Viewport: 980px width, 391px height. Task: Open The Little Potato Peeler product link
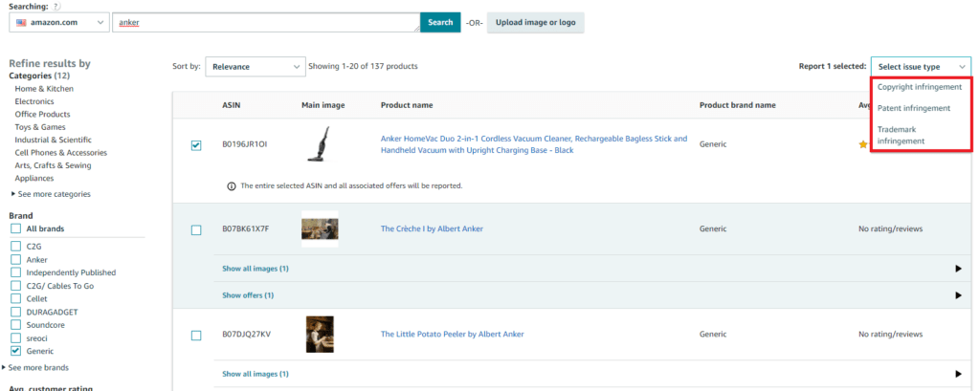pyautogui.click(x=453, y=335)
